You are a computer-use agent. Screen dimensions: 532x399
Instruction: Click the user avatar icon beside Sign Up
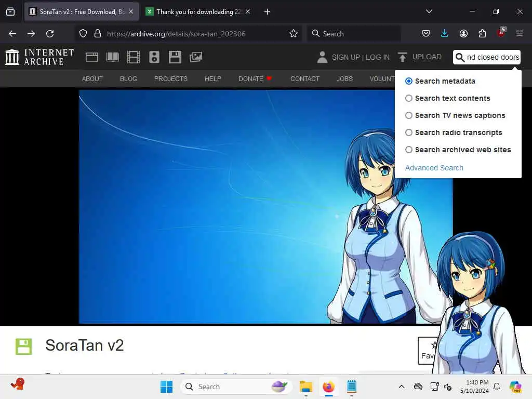click(x=322, y=57)
